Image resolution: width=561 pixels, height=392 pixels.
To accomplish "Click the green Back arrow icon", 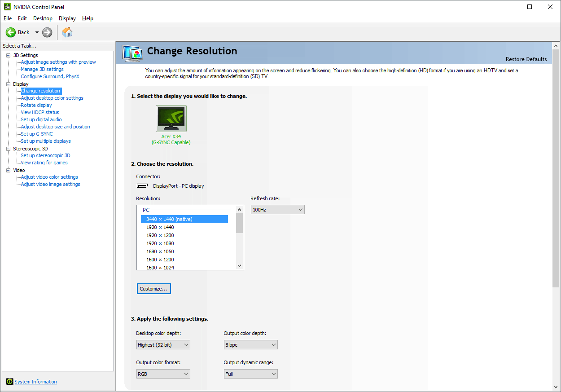I will (11, 32).
